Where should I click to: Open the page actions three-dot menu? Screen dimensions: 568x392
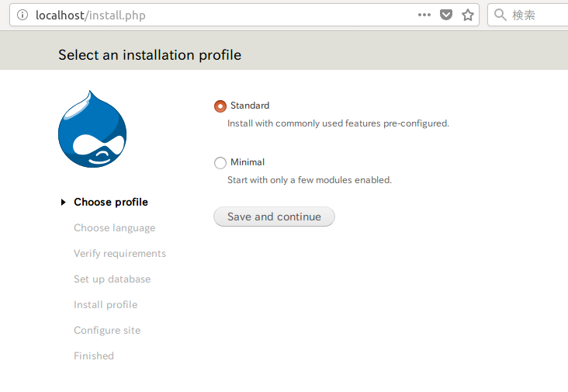click(x=424, y=15)
